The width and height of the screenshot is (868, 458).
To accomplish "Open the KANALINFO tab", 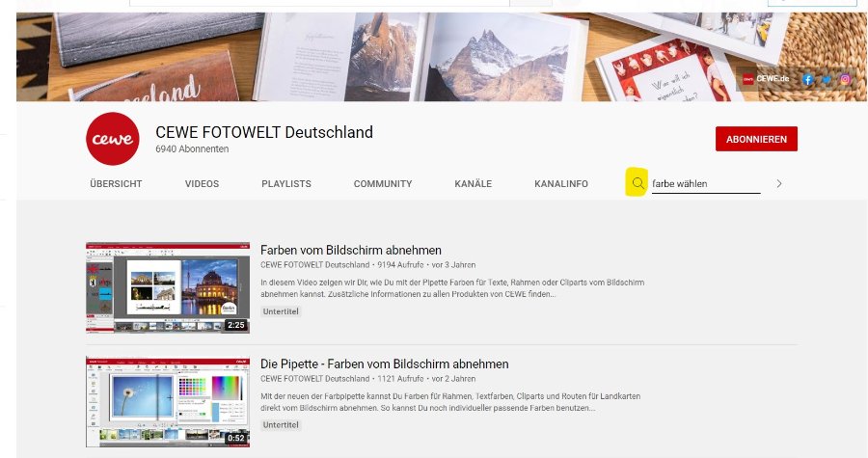I will (x=561, y=183).
